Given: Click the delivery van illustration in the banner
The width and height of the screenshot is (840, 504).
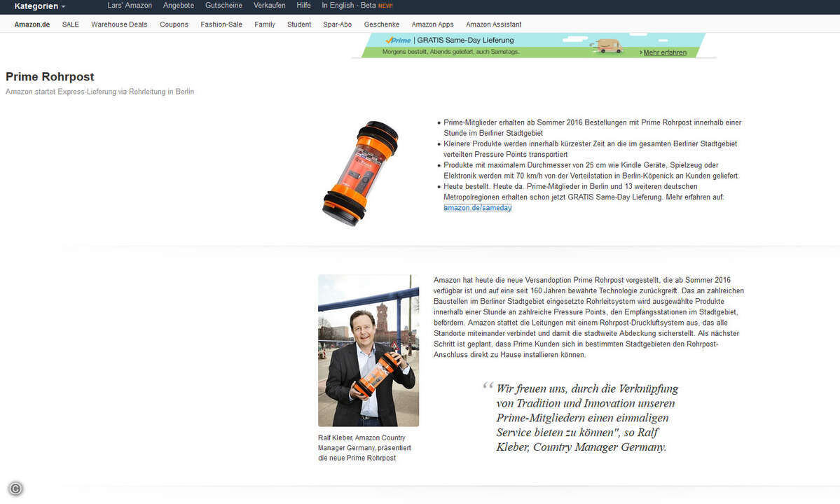Looking at the screenshot, I should pyautogui.click(x=607, y=46).
